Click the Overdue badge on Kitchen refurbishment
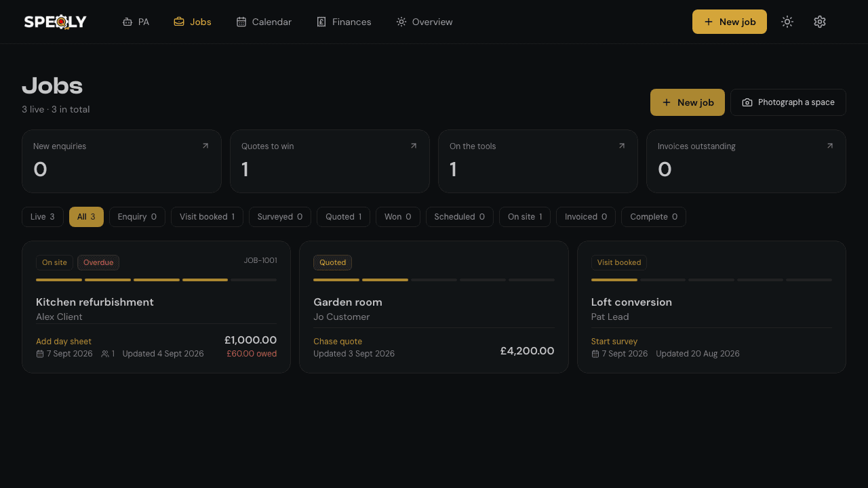 point(98,262)
